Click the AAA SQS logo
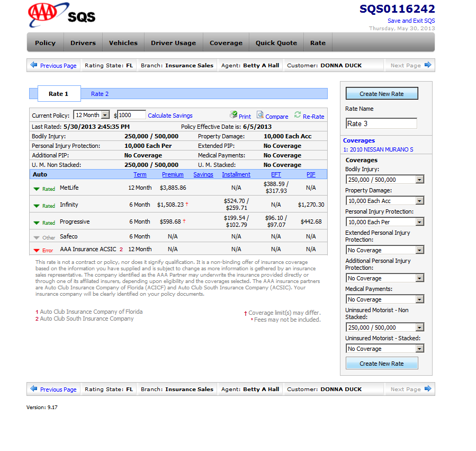The height and width of the screenshot is (451, 476). point(61,15)
